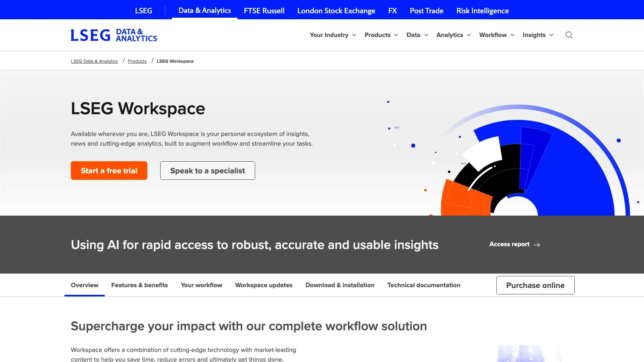The width and height of the screenshot is (644, 362).
Task: Click the LSEG Workspace page heading
Action: (138, 109)
